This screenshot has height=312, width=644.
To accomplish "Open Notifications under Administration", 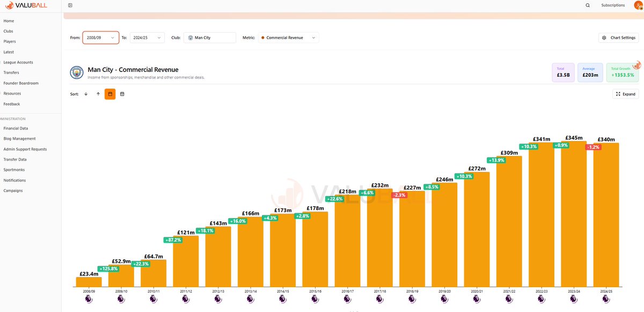I will (14, 180).
